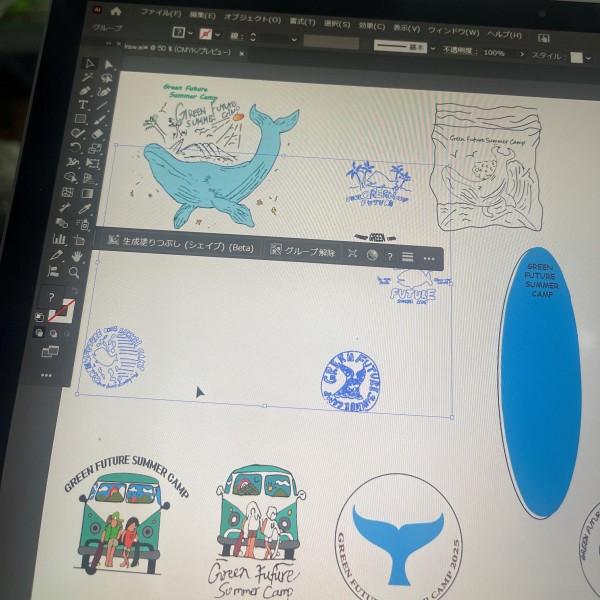Open contextual task bar menu lines icon
The height and width of the screenshot is (600, 600).
407,258
